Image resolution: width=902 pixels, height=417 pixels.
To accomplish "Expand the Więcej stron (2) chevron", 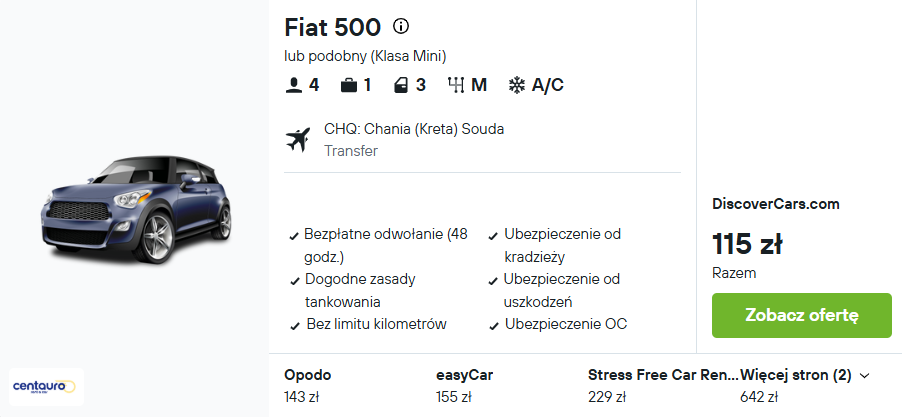I will pyautogui.click(x=864, y=376).
